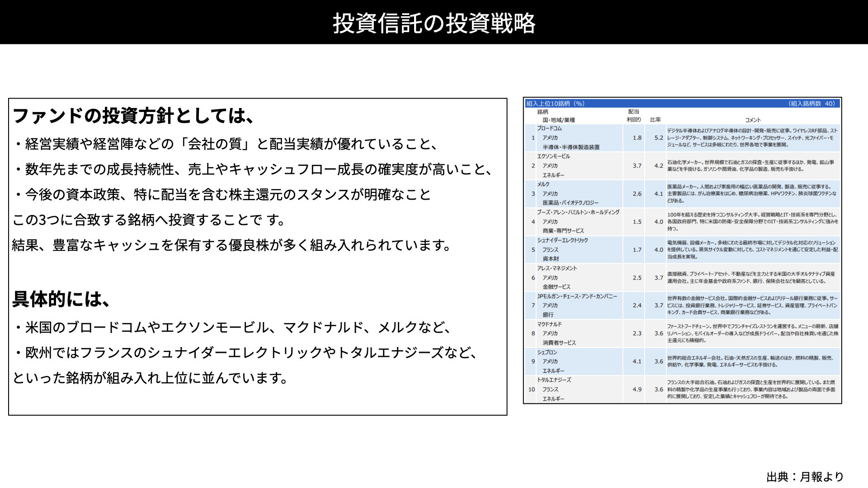Click the sector 銀行 under JPモルガン

548,315
